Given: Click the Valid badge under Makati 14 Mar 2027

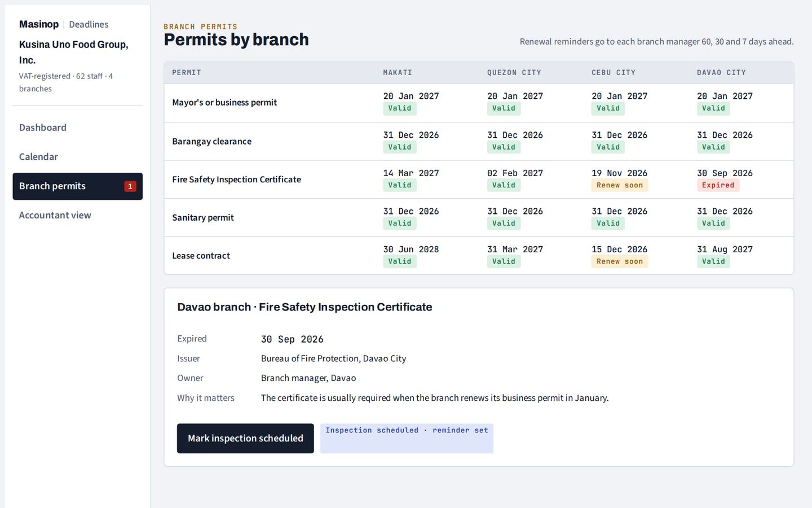Looking at the screenshot, I should tap(400, 185).
